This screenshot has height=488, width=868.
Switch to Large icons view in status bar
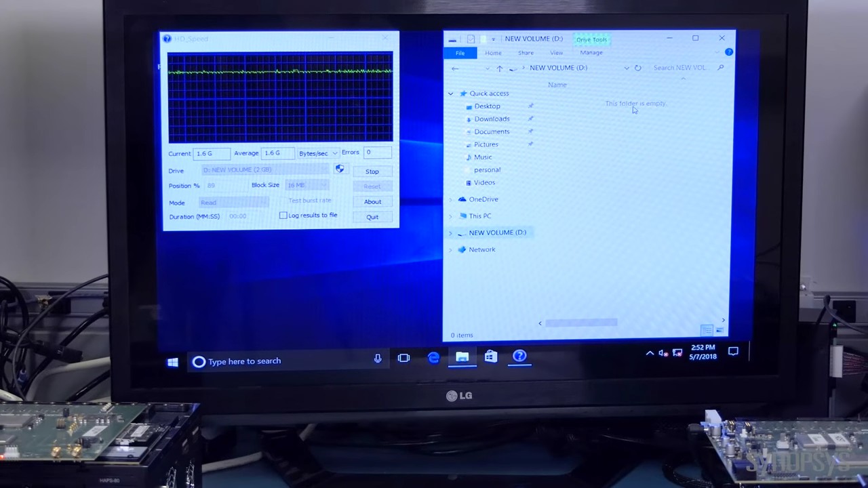tap(719, 330)
